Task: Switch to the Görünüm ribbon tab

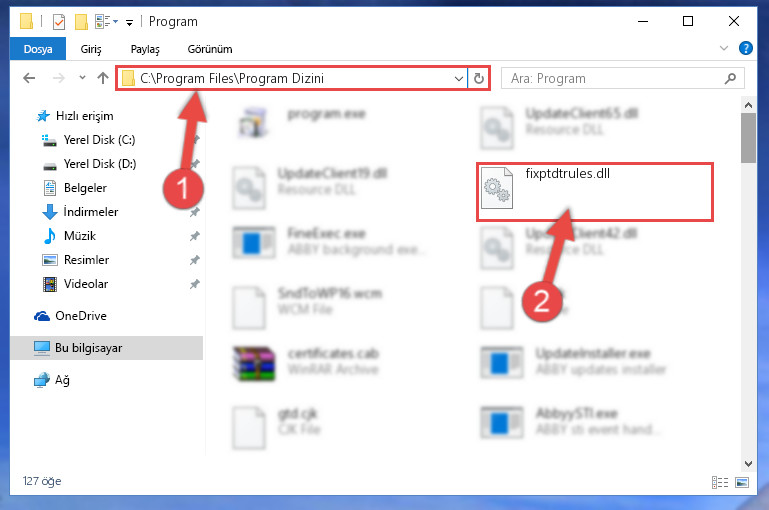Action: pos(210,49)
